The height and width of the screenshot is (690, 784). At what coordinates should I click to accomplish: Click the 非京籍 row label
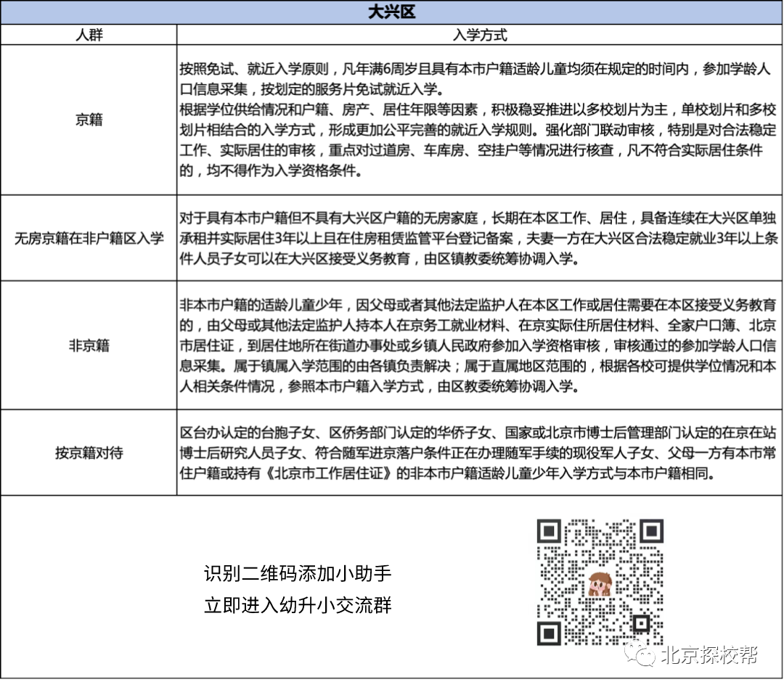89,345
